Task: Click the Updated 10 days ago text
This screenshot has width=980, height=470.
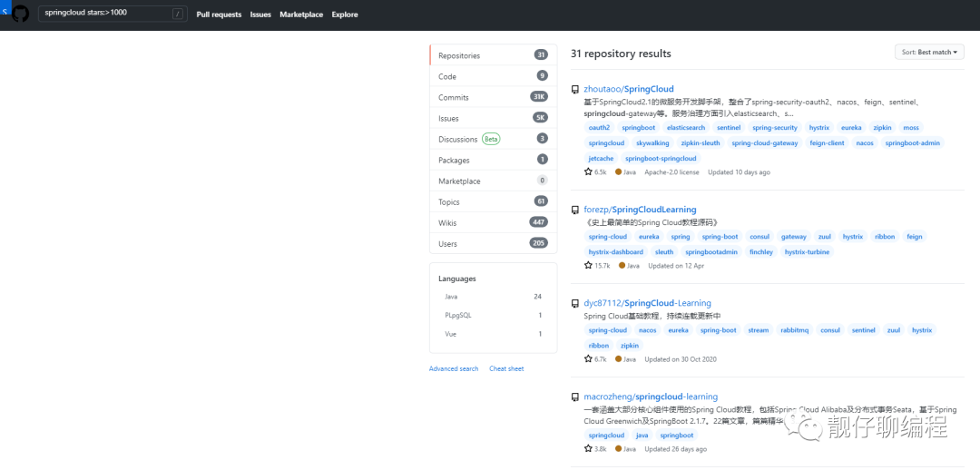Action: pyautogui.click(x=739, y=171)
